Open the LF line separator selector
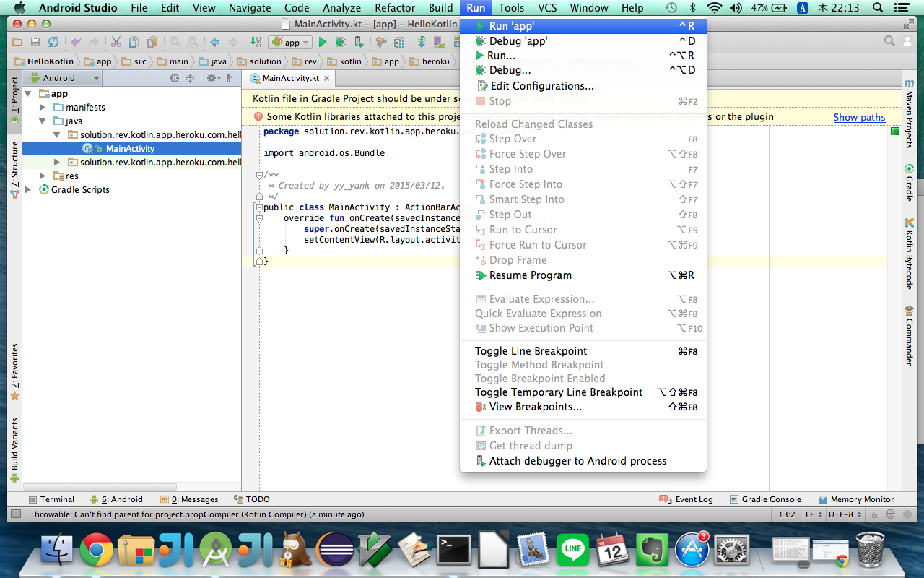Screen dimensions: 924x578 coord(813,515)
